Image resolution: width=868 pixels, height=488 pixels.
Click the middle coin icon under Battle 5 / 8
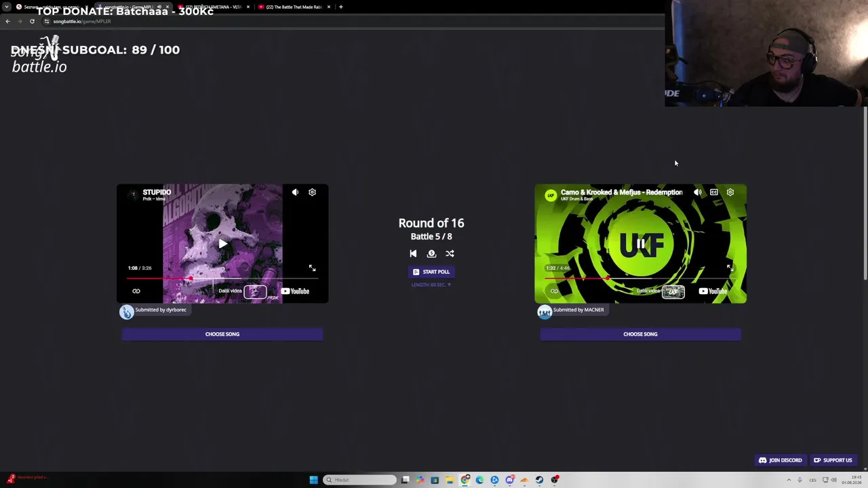pos(431,253)
